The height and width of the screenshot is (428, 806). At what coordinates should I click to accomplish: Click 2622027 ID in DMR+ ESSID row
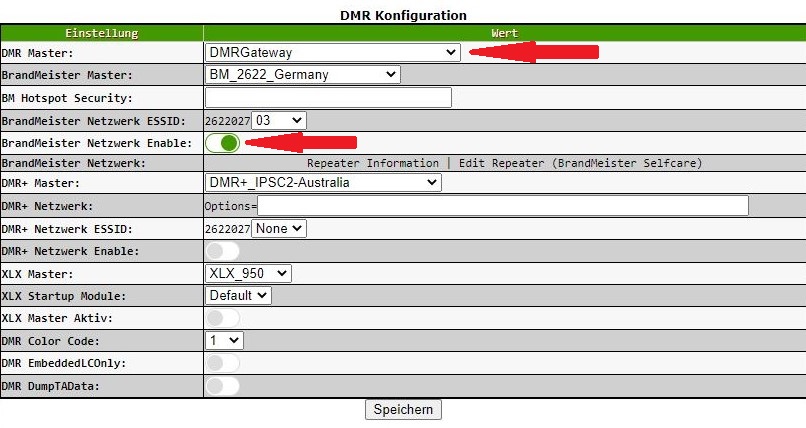pyautogui.click(x=227, y=229)
